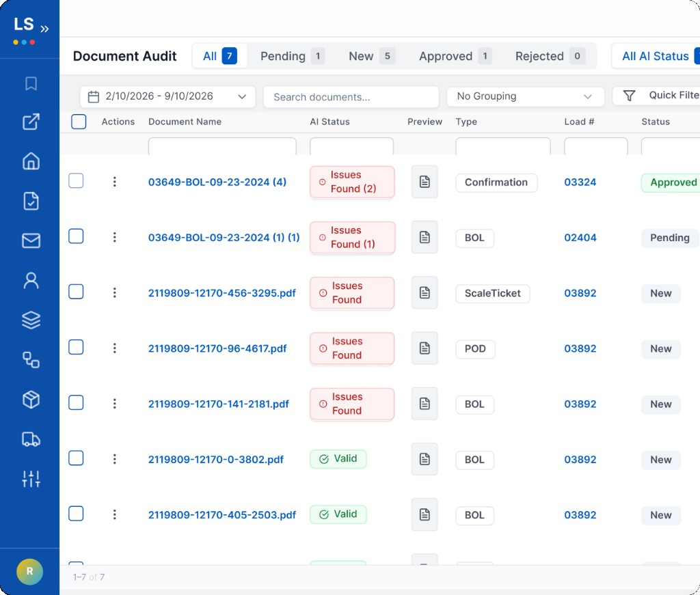Go to Home via sidebar house icon
This screenshot has width=700, height=595.
point(31,161)
